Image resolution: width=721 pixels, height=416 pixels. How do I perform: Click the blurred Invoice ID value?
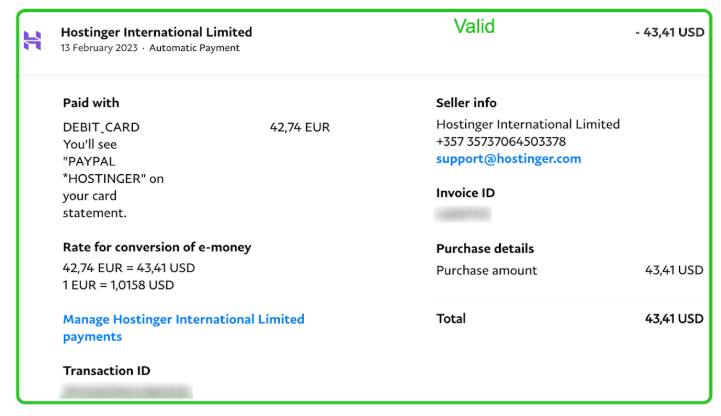(463, 213)
